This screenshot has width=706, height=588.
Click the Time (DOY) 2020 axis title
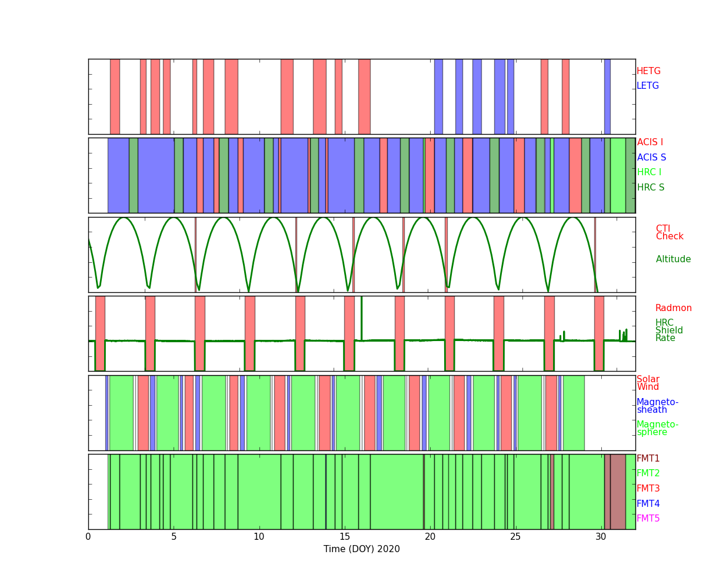(x=361, y=549)
